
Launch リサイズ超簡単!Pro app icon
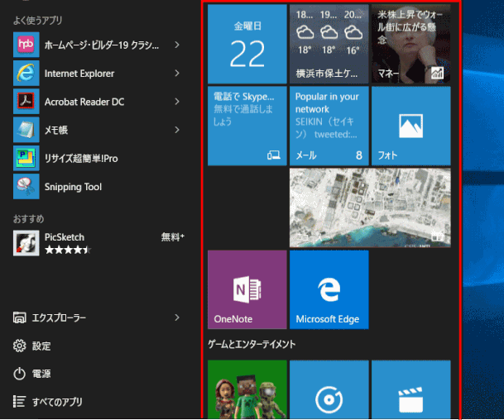26,158
